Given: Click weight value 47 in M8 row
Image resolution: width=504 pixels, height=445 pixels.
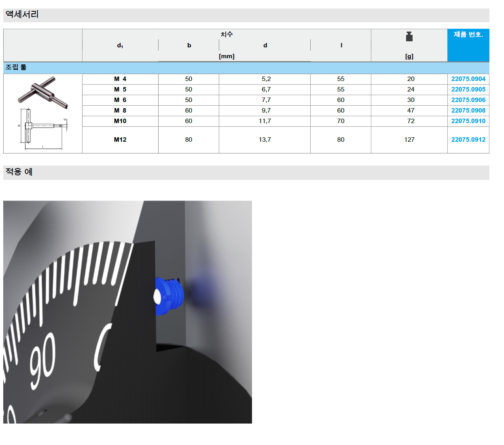Looking at the screenshot, I should [x=411, y=111].
